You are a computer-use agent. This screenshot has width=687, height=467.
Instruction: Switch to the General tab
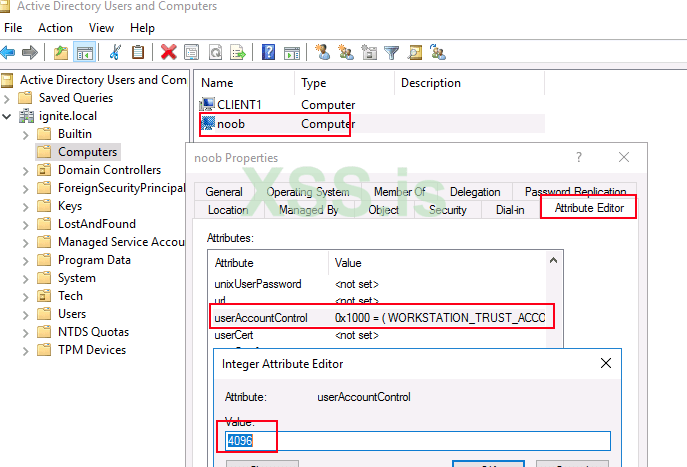coord(224,192)
